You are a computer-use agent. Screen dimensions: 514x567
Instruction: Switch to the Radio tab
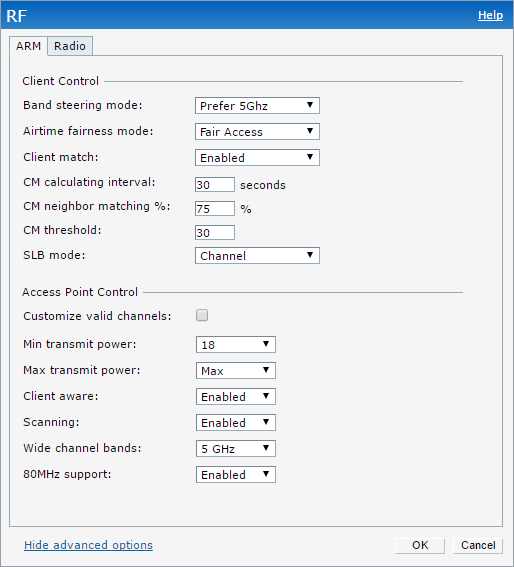(x=70, y=46)
